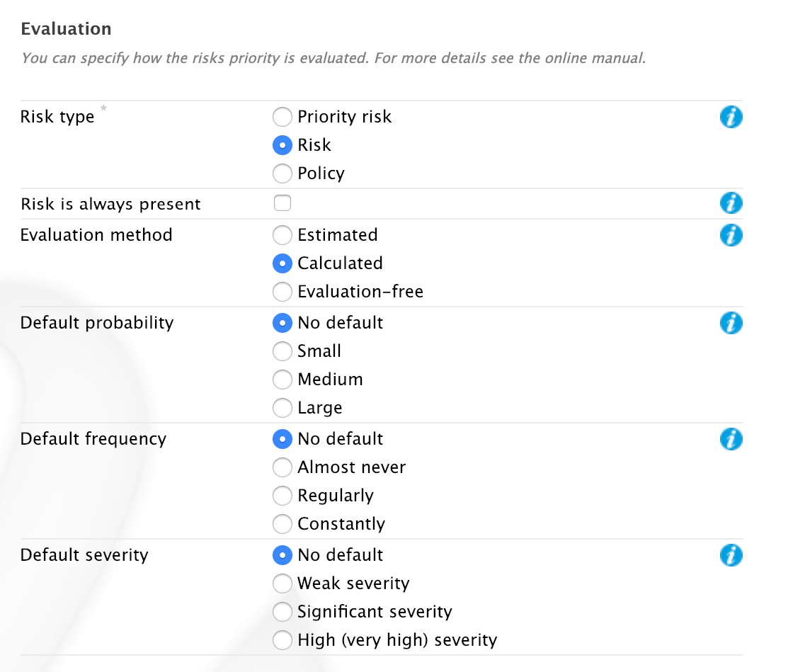Switch evaluation method to Evaluation-free
This screenshot has width=810, height=672.
click(282, 292)
